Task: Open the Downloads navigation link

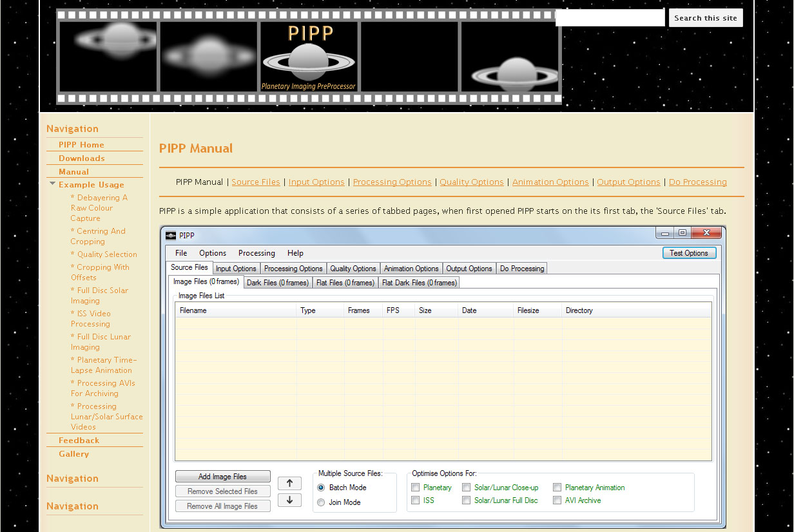Action: pyautogui.click(x=82, y=158)
